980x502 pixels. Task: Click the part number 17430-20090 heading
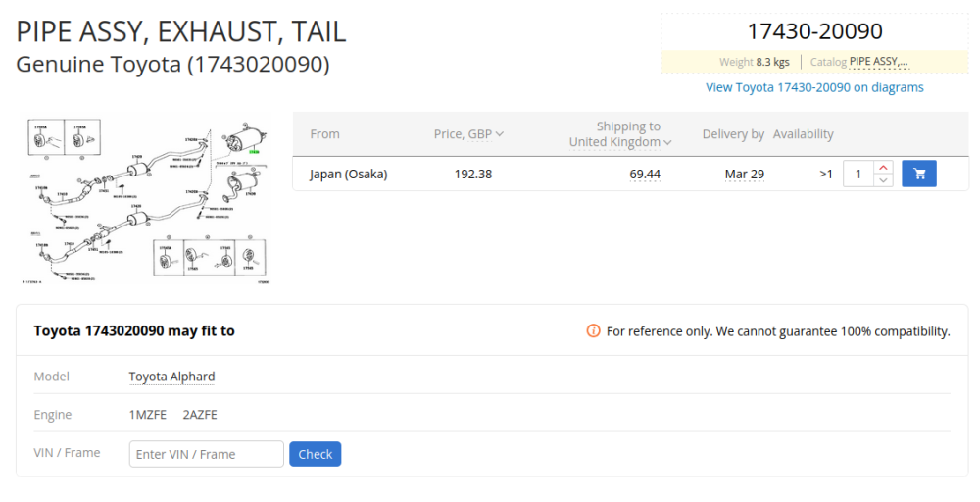tap(815, 31)
